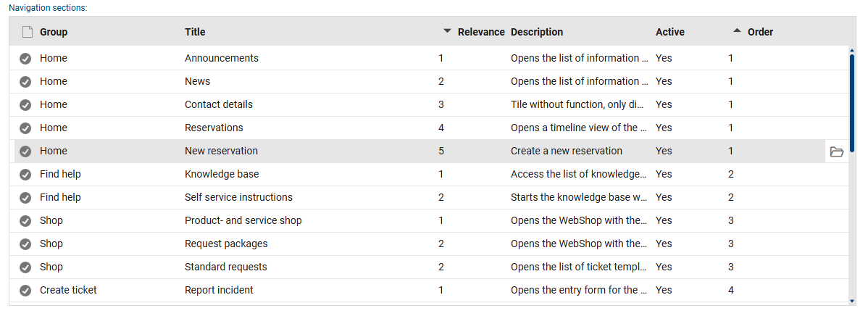Click Home group in Announcements row
Image resolution: width=868 pixels, height=316 pixels.
pyautogui.click(x=53, y=58)
